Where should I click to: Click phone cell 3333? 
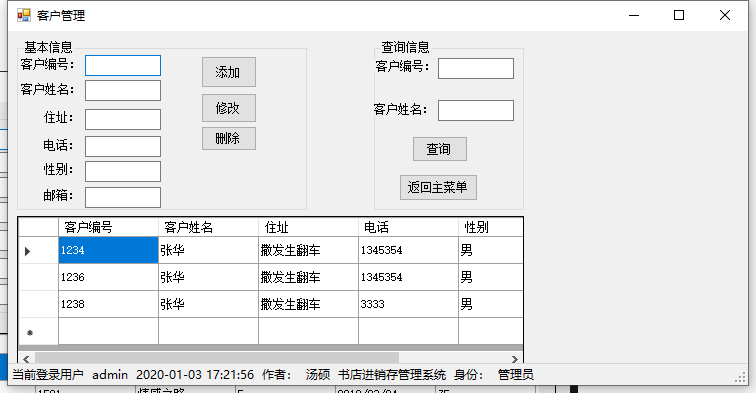tap(408, 304)
